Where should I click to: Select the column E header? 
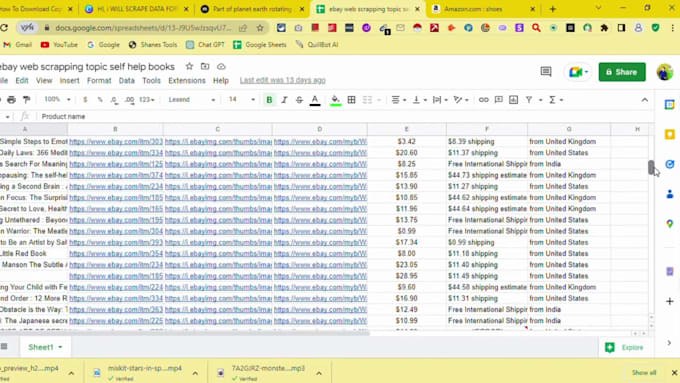(406, 129)
